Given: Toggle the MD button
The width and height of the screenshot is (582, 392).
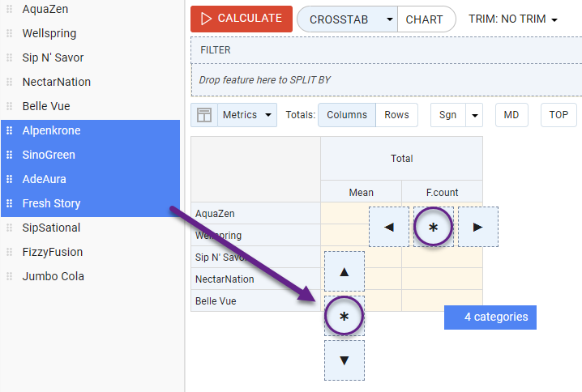Looking at the screenshot, I should pos(511,115).
